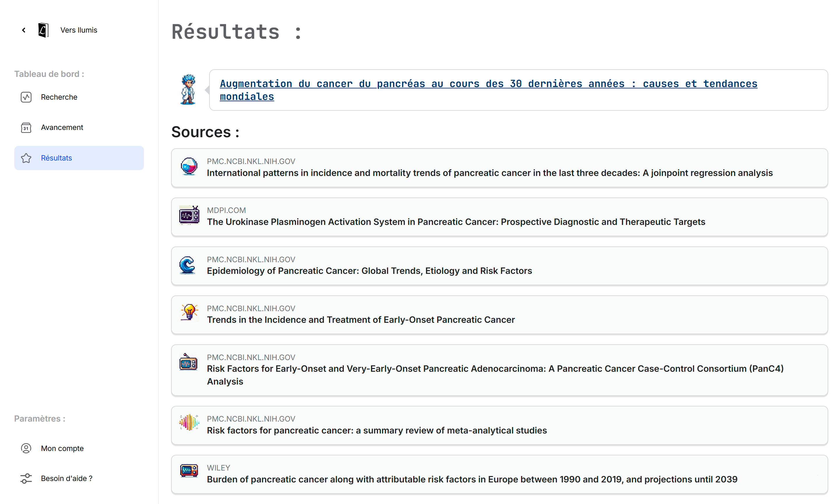Click the back chevron arrow
Screen dimensions: 839x504
pos(24,30)
